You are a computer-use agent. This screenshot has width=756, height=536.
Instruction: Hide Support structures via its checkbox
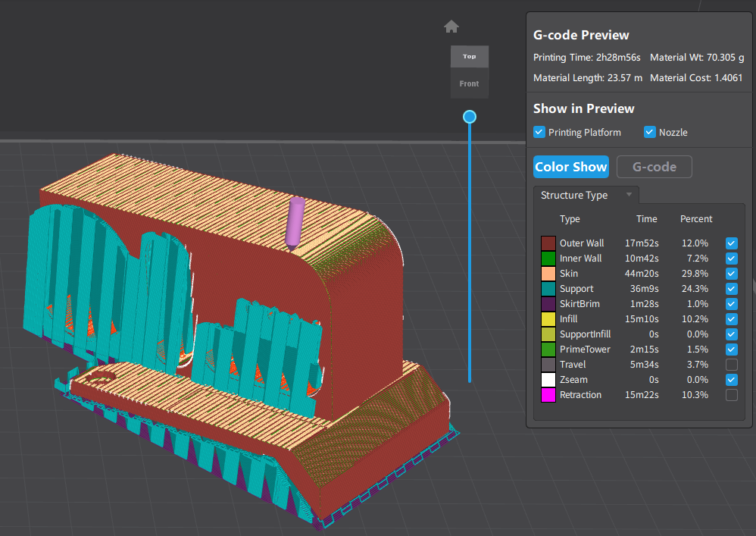point(731,289)
